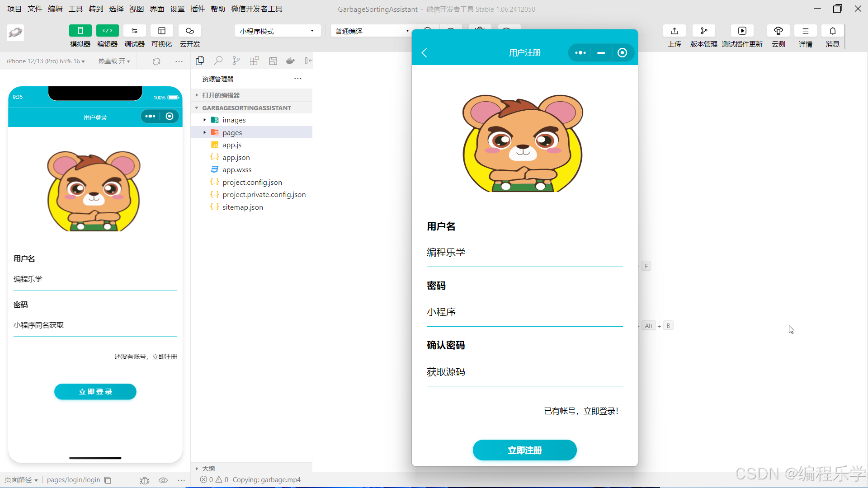This screenshot has width=868, height=488.
Task: Open the 工具 menu in menu bar
Action: tap(75, 9)
